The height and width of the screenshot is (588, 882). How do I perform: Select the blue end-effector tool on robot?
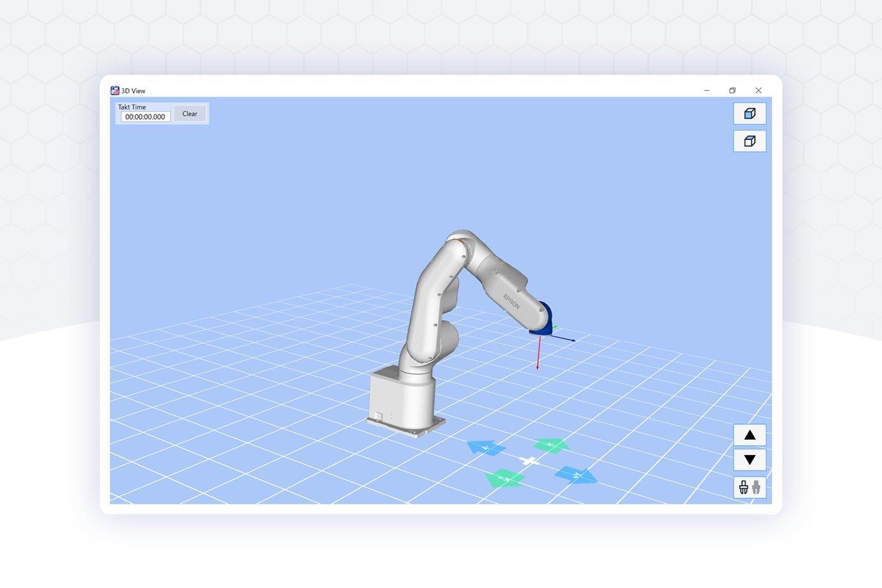pos(543,320)
